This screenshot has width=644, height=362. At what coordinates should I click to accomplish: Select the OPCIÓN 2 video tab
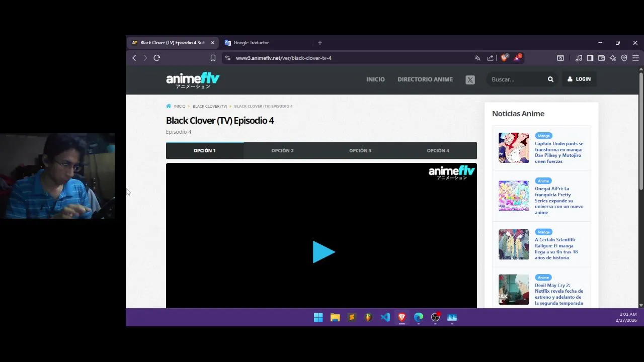click(282, 150)
